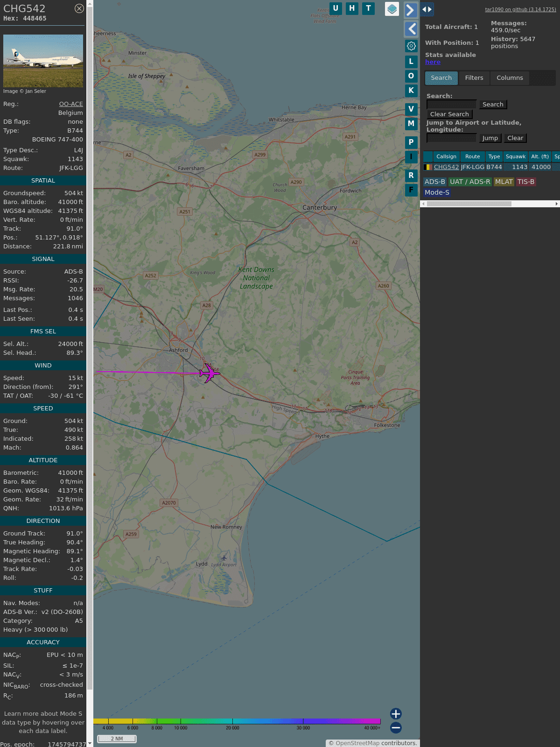The width and height of the screenshot is (560, 747).
Task: Toggle the O map option button
Action: 411,76
